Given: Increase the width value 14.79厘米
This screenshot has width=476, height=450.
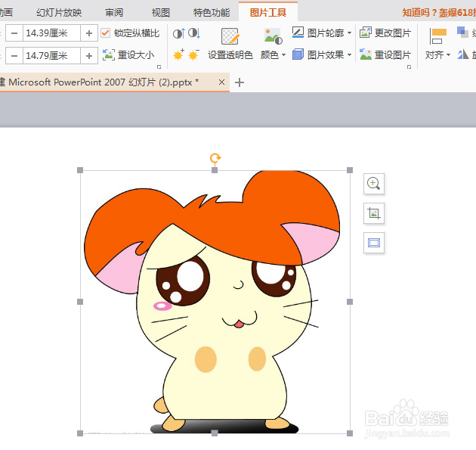Looking at the screenshot, I should point(89,56).
